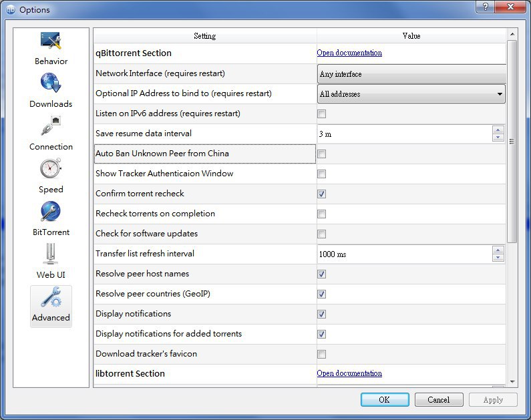The height and width of the screenshot is (420, 531).
Task: Open the IP address bind dropdown arrow
Action: [x=500, y=93]
